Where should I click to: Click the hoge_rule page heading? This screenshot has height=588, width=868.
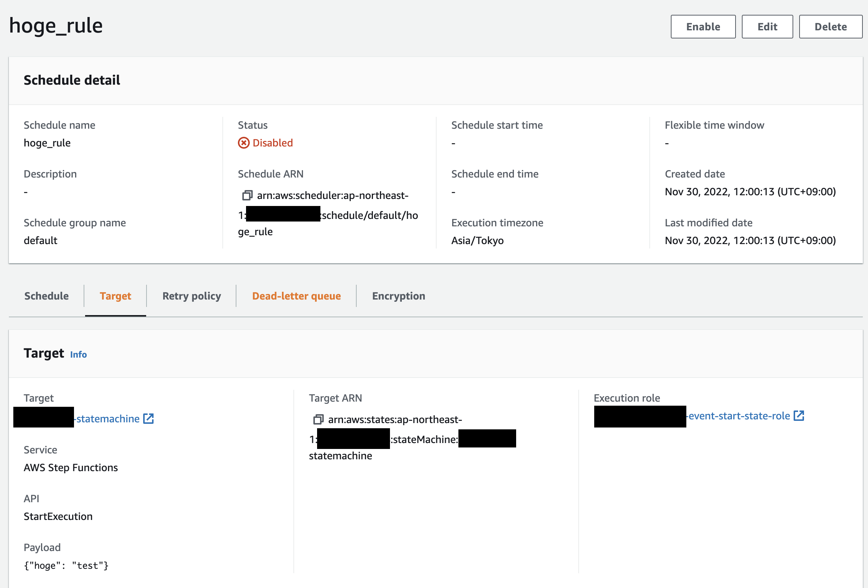[x=55, y=26]
